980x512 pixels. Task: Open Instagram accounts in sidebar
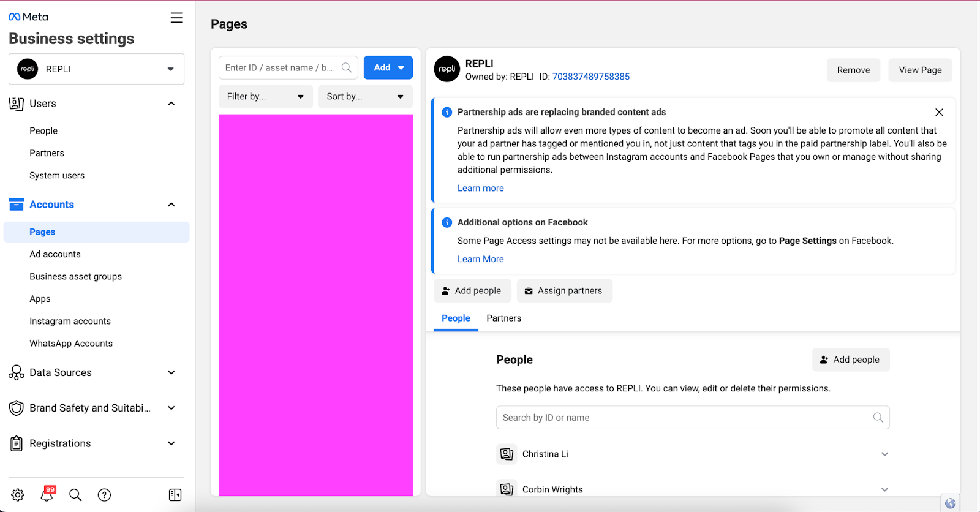coord(70,321)
